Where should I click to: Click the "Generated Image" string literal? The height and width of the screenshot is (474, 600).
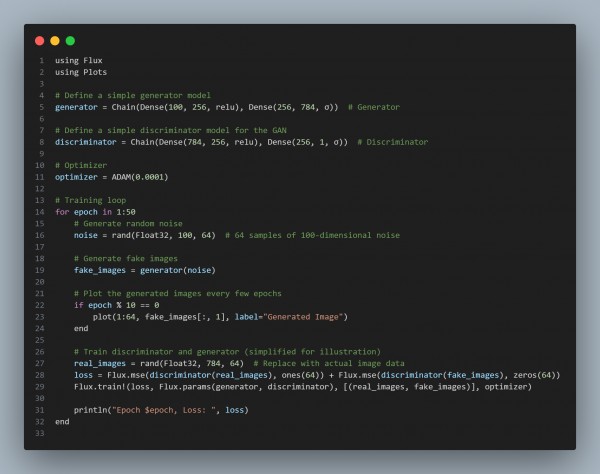tap(303, 317)
